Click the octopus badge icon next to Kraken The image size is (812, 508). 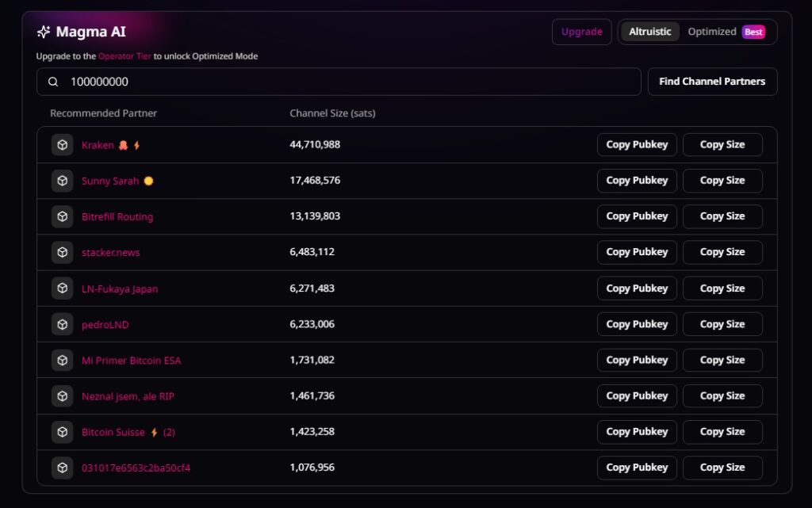tap(123, 145)
